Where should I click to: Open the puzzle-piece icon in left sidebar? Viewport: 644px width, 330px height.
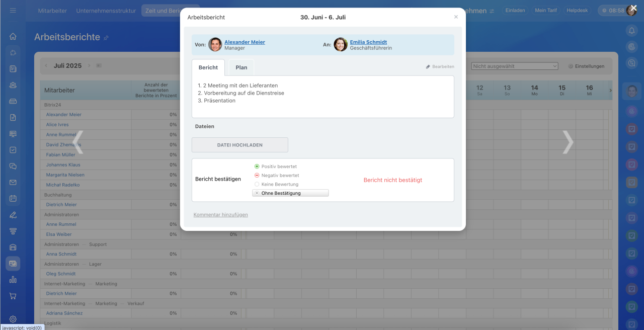coord(13,53)
